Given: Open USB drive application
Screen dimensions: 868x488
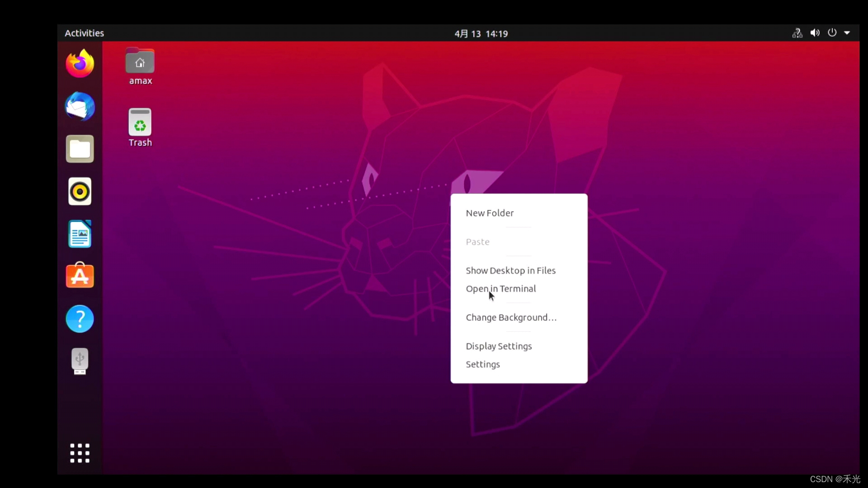Looking at the screenshot, I should point(79,361).
